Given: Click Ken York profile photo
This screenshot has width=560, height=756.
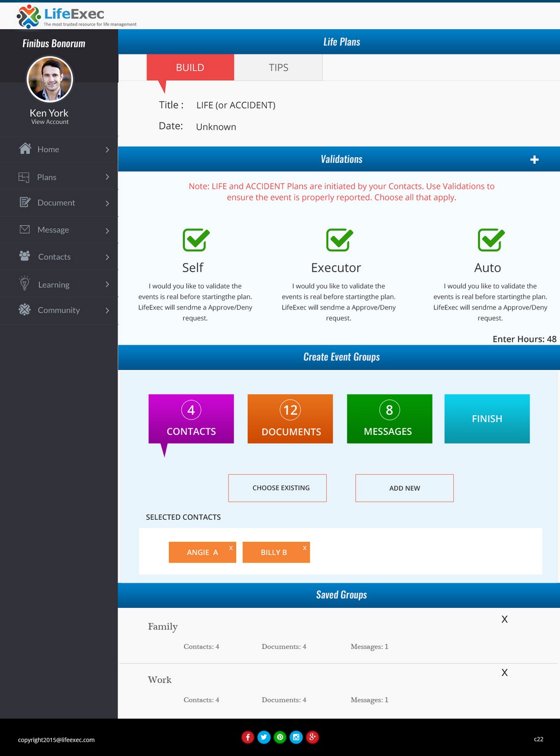Looking at the screenshot, I should [x=49, y=80].
